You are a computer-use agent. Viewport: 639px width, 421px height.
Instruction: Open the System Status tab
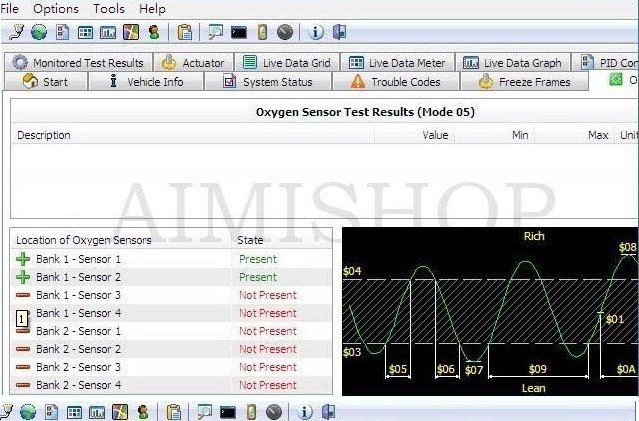268,82
